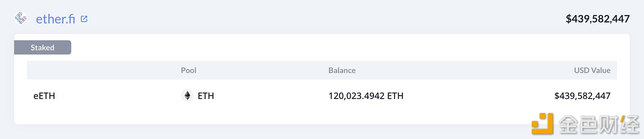
Task: Click the USD Value column header
Action: point(592,70)
